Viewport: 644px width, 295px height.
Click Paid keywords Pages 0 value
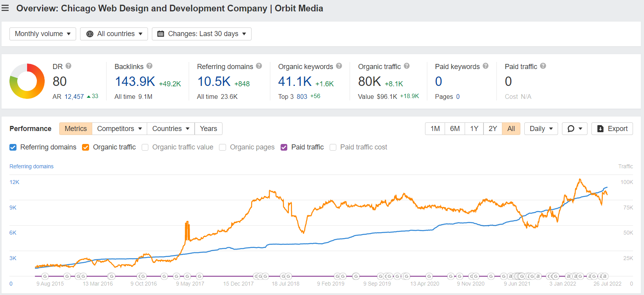[x=458, y=97]
